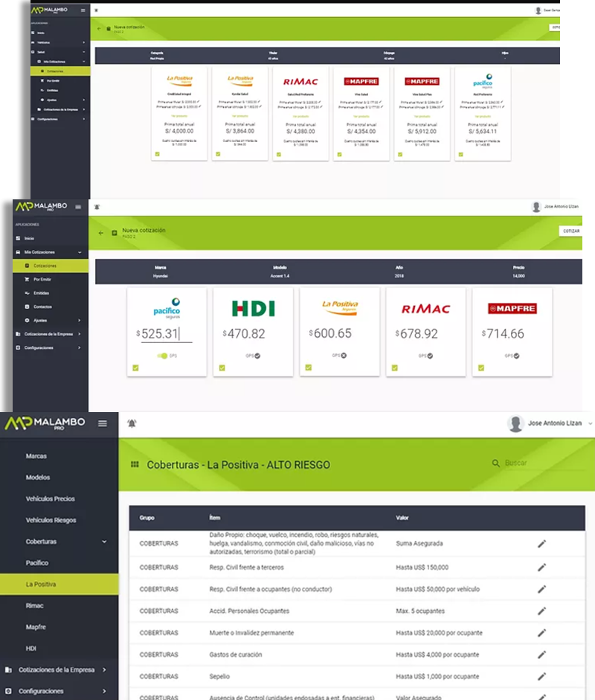Click the Malambo Pro logo in Coberturas window
Viewport: 595px width, 700px height.
pos(45,423)
